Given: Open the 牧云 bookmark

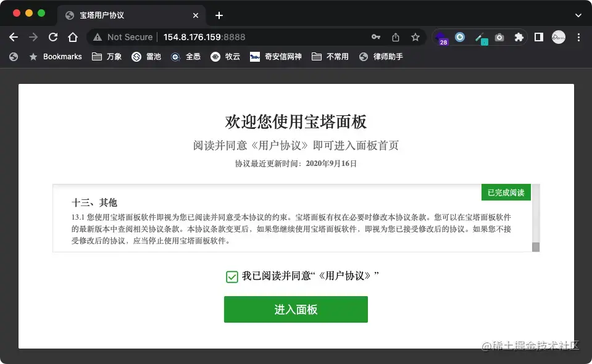Looking at the screenshot, I should tap(225, 57).
